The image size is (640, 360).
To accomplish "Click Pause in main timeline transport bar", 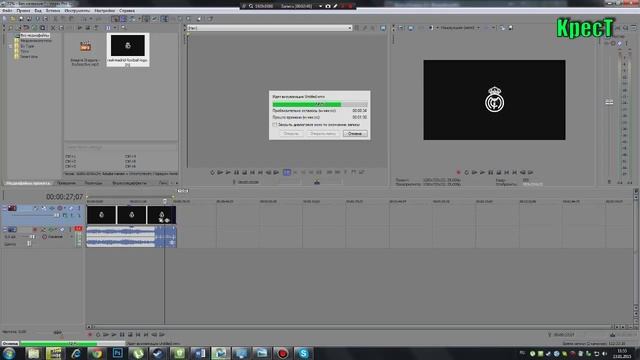I will click(x=122, y=335).
